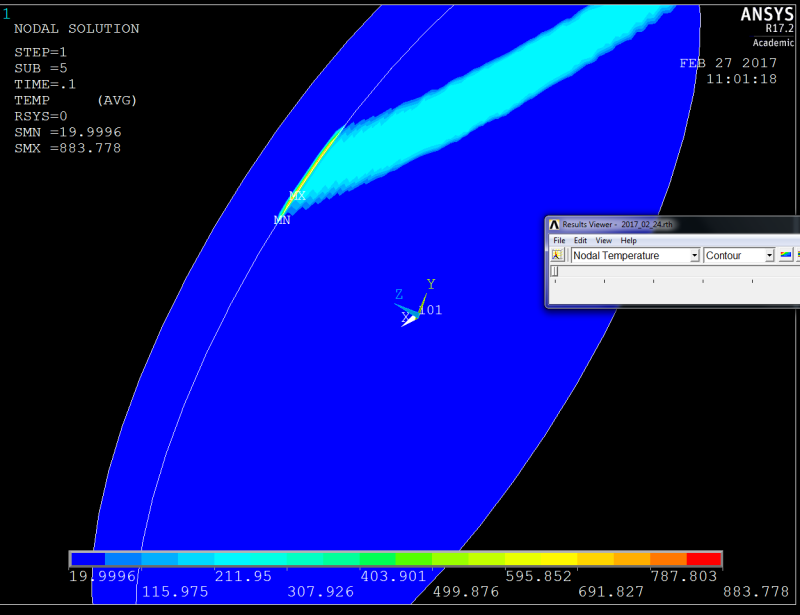Click the SMN =19.9996 value text
Viewport: 800px width, 615px height.
tap(68, 132)
